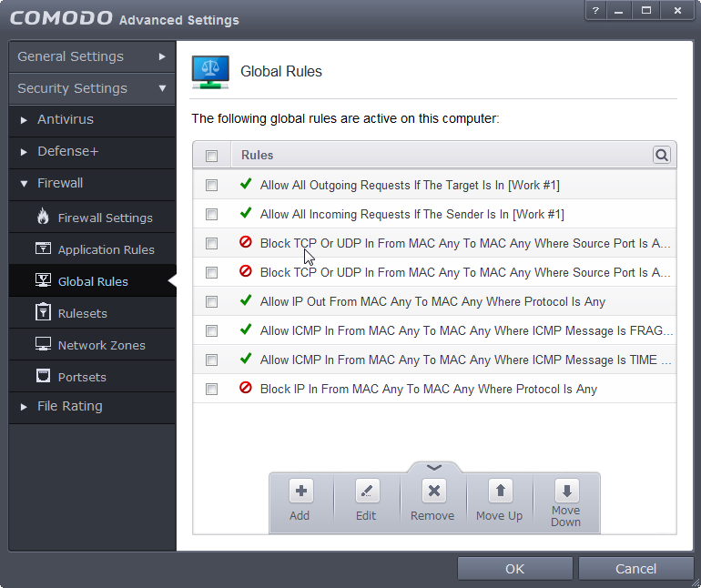Viewport: 701px width, 588px height.
Task: Toggle the select-all checkbox in Rules header
Action: coord(212,156)
